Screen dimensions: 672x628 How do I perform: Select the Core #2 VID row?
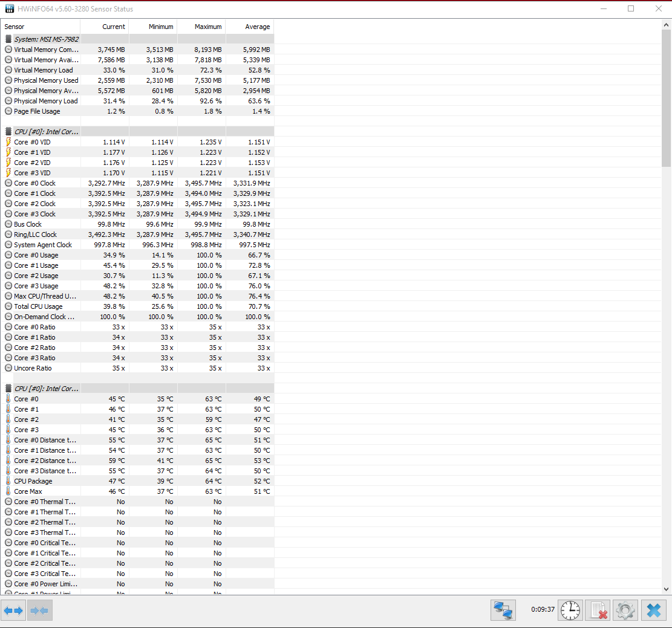pos(137,163)
